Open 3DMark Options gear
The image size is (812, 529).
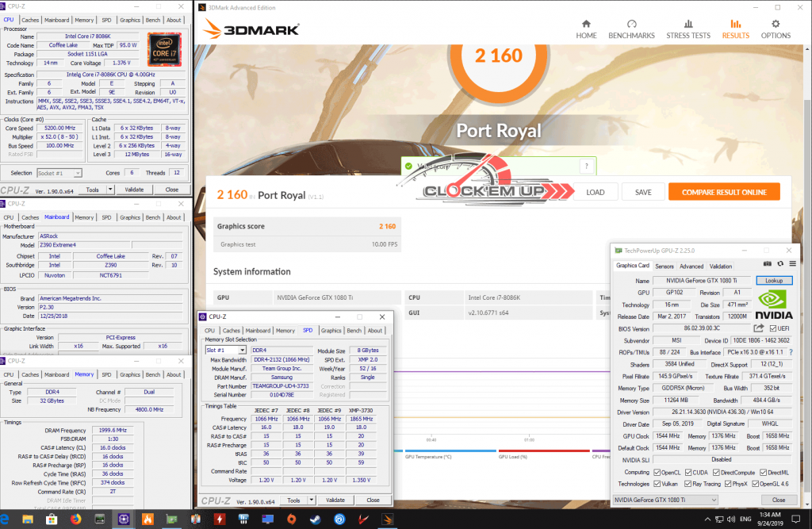click(x=776, y=29)
